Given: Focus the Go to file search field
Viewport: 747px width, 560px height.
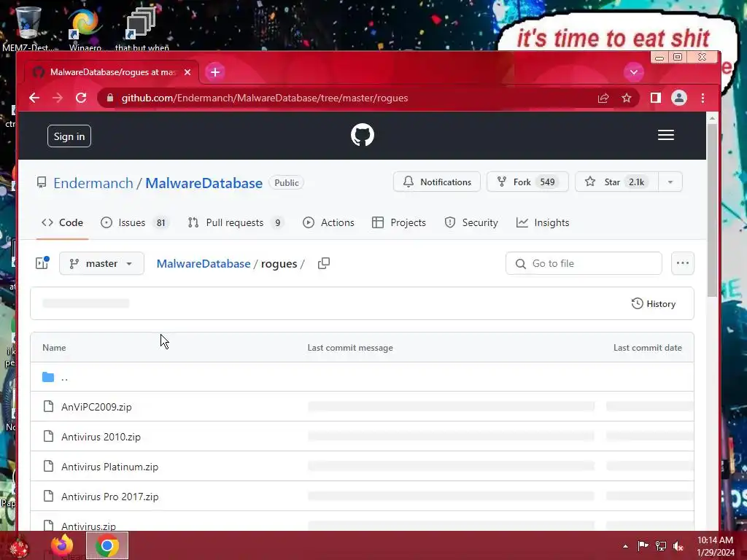Looking at the screenshot, I should click(x=584, y=263).
